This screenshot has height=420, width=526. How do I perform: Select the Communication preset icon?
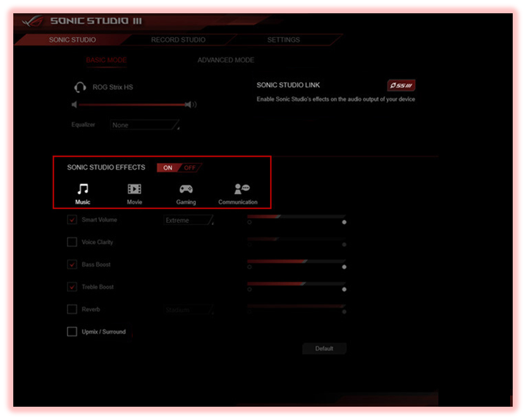[x=242, y=188]
